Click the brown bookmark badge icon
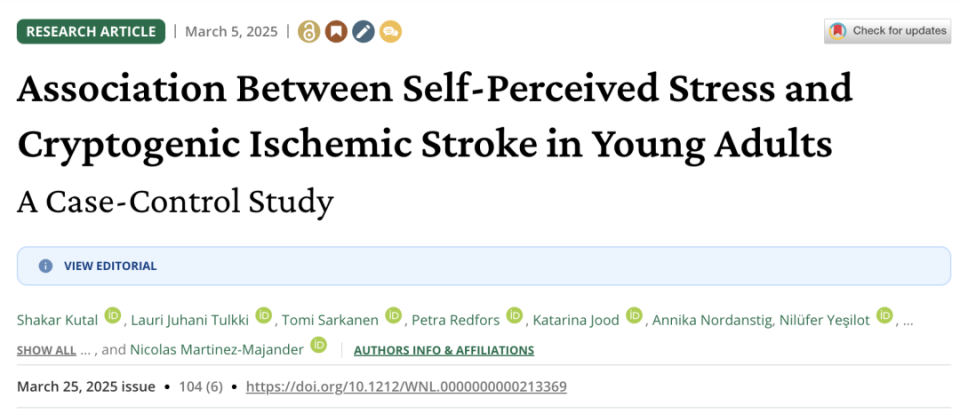960x414 pixels. tap(336, 32)
